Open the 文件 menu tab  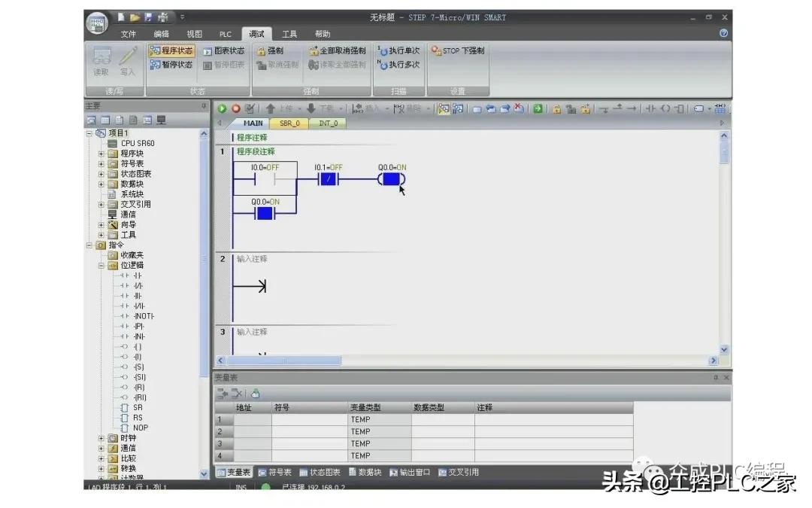[128, 34]
